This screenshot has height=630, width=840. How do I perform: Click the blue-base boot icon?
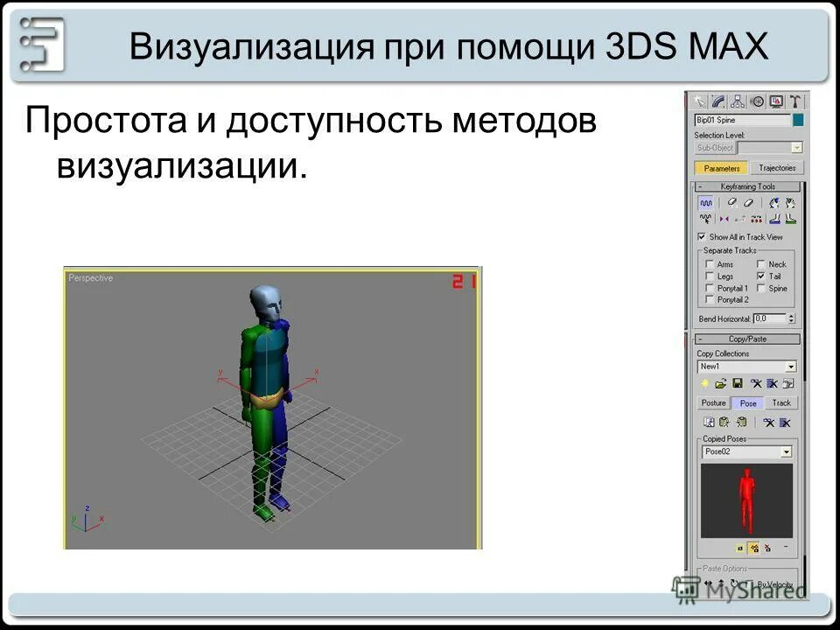pos(774,219)
